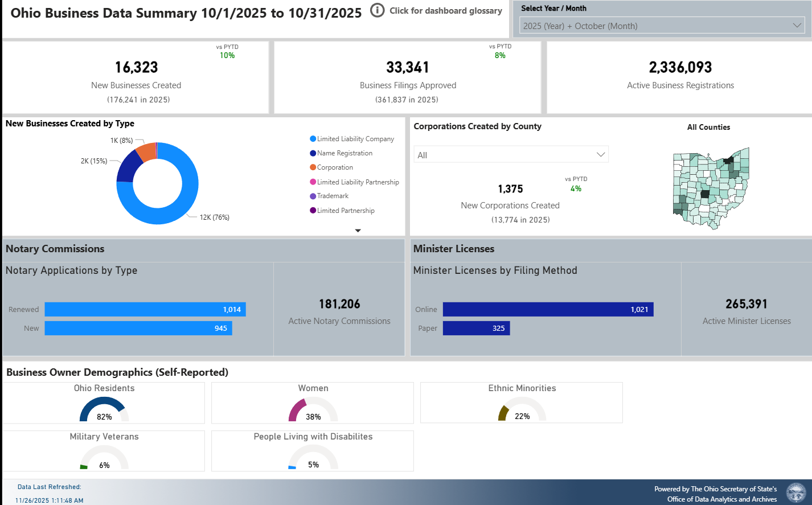Click the Ohio Secretary of State seal
The width and height of the screenshot is (812, 505).
pos(795,493)
